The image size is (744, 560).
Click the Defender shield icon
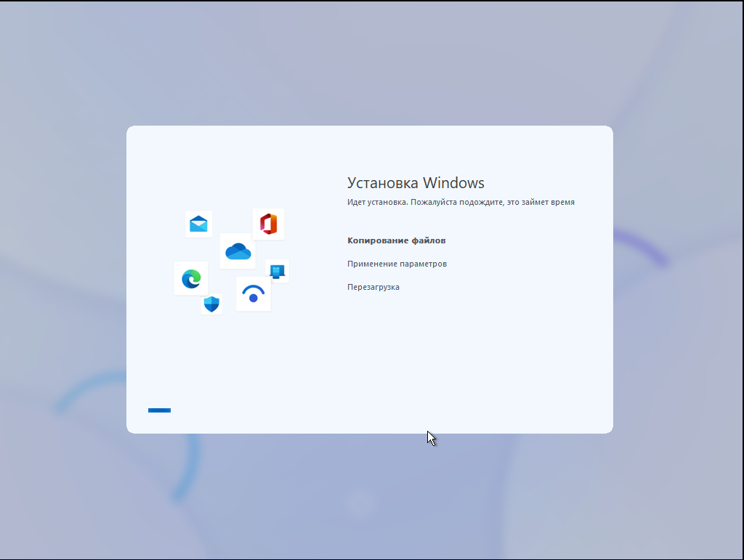[211, 304]
